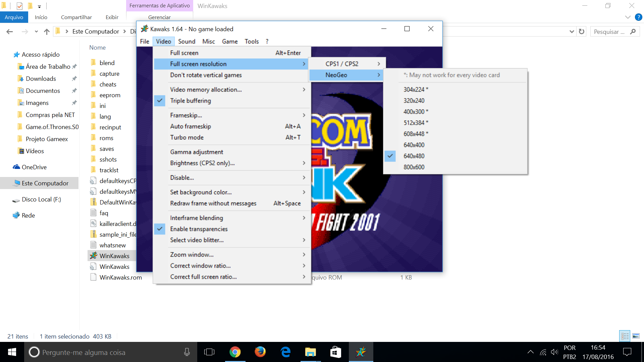Screen dimensions: 644x362
Task: Click the Cortana microphone icon
Action: coord(187,352)
